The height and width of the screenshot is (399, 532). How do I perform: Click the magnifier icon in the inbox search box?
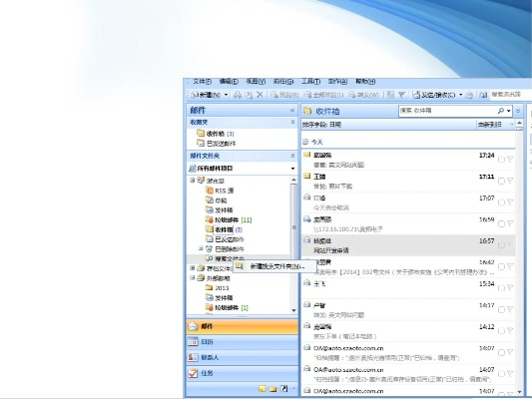500,111
